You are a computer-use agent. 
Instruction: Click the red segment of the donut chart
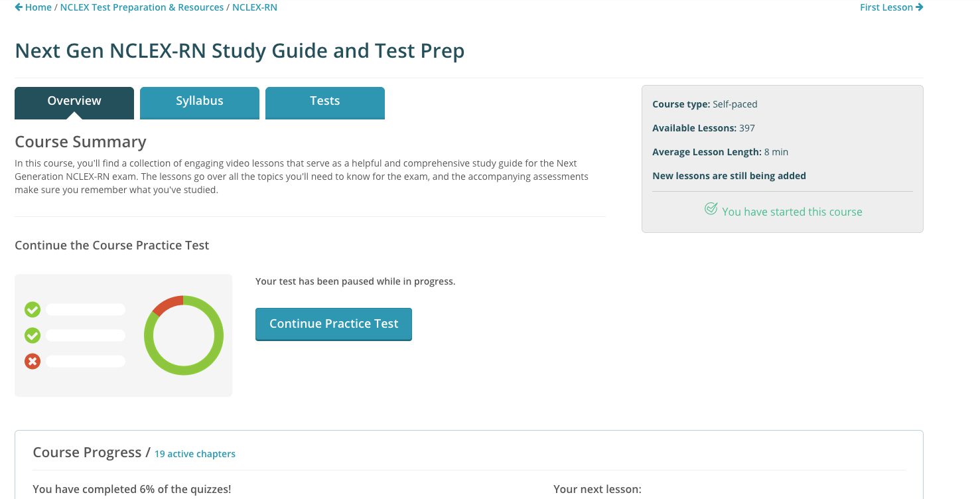pyautogui.click(x=167, y=304)
